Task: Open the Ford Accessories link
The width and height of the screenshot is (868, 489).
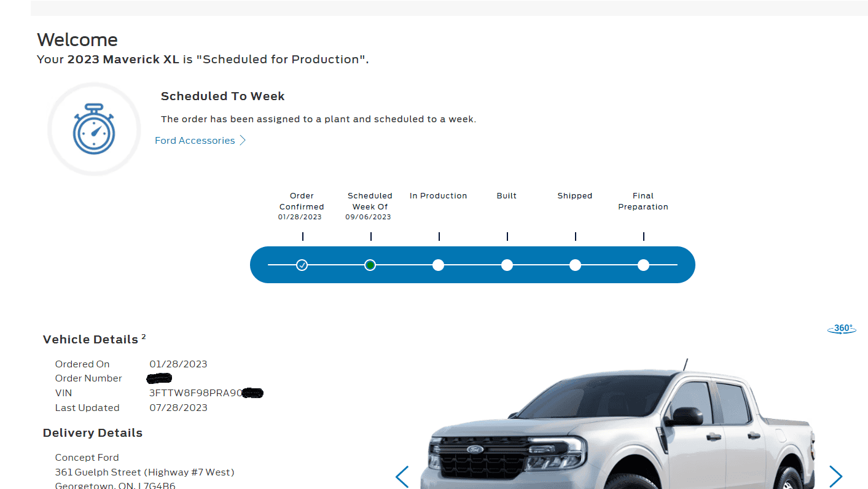Action: coord(195,141)
